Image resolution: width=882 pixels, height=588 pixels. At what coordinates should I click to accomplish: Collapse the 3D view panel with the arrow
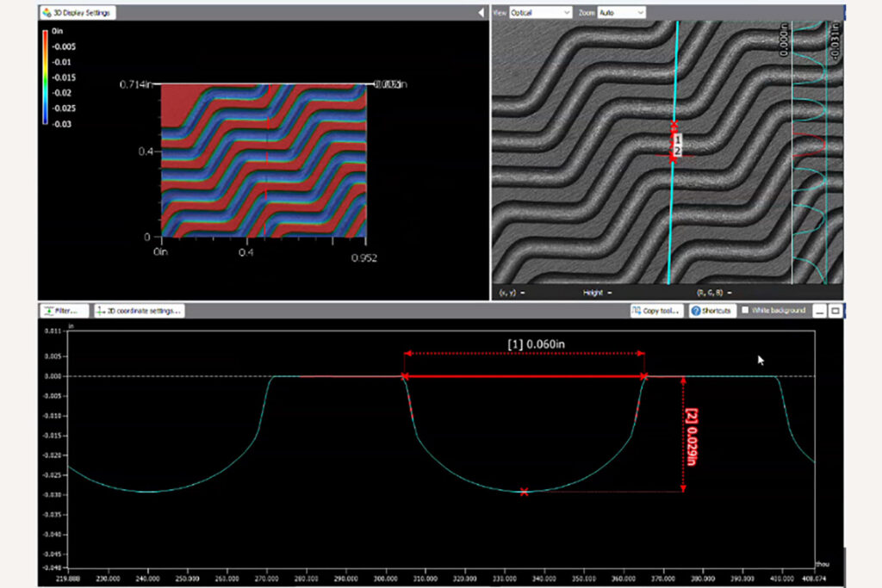click(481, 12)
